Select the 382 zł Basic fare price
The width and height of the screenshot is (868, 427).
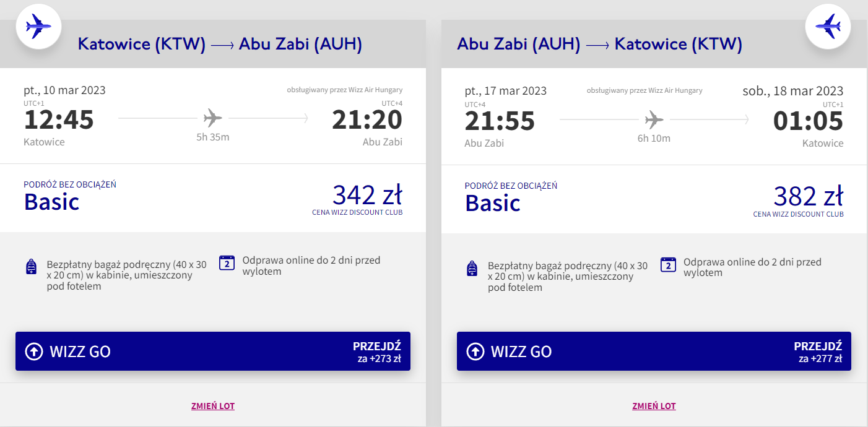point(808,196)
